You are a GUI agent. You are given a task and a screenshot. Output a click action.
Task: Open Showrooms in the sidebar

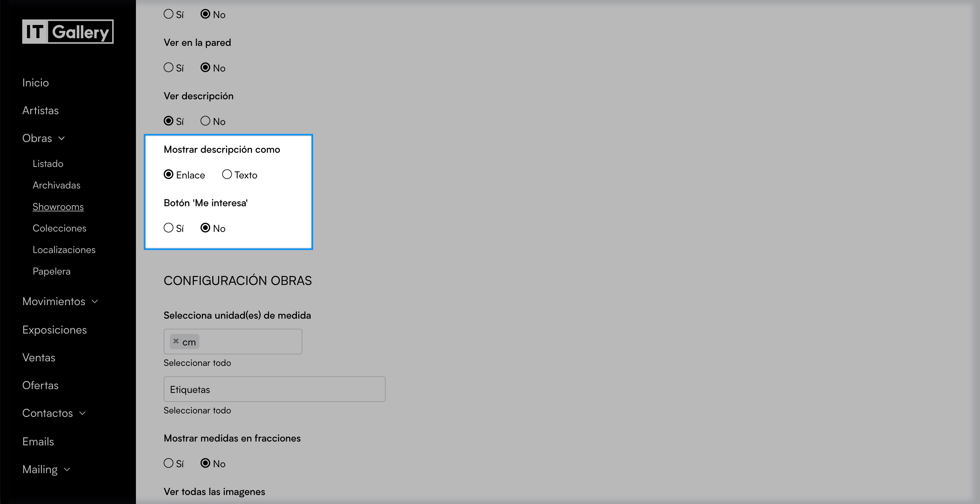(58, 207)
